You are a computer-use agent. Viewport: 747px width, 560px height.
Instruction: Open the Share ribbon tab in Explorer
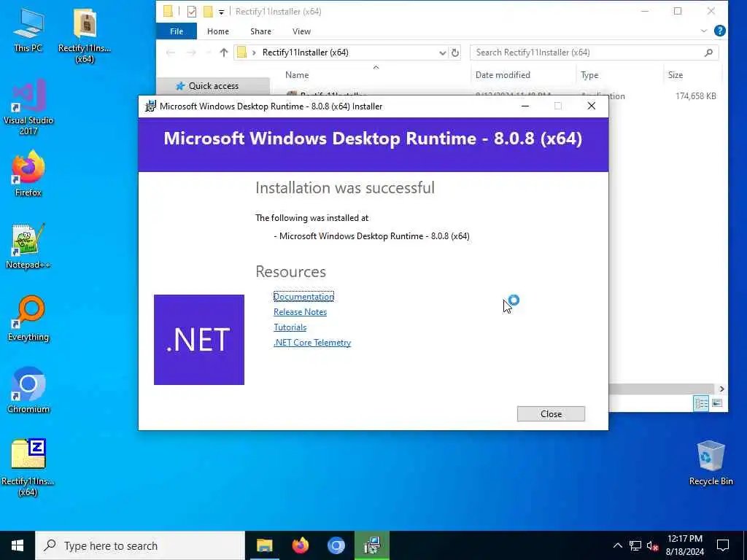point(260,31)
